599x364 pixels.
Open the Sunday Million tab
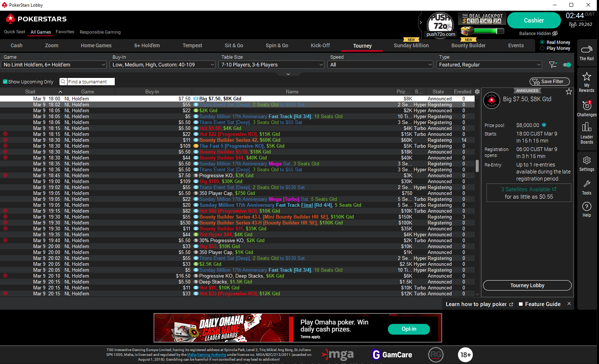tap(411, 45)
